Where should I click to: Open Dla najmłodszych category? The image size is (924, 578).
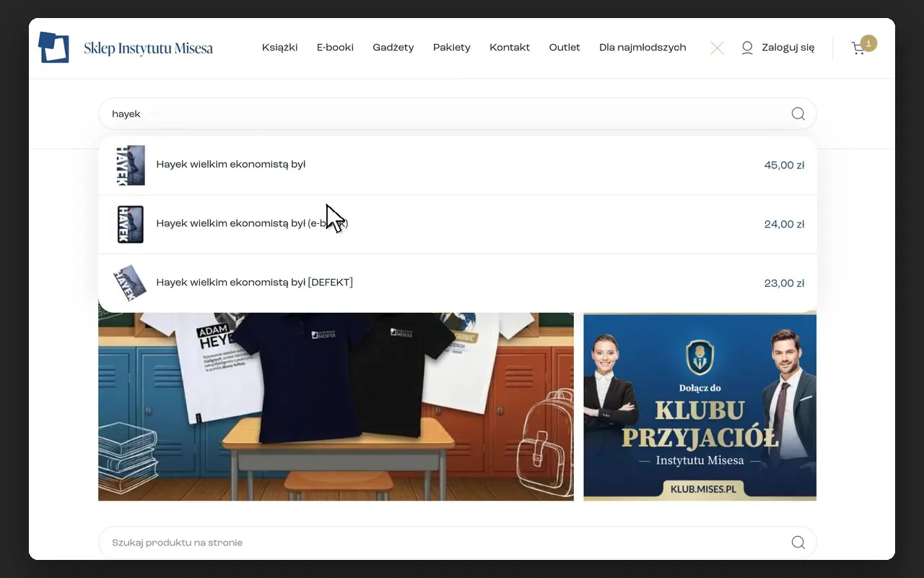coord(642,48)
